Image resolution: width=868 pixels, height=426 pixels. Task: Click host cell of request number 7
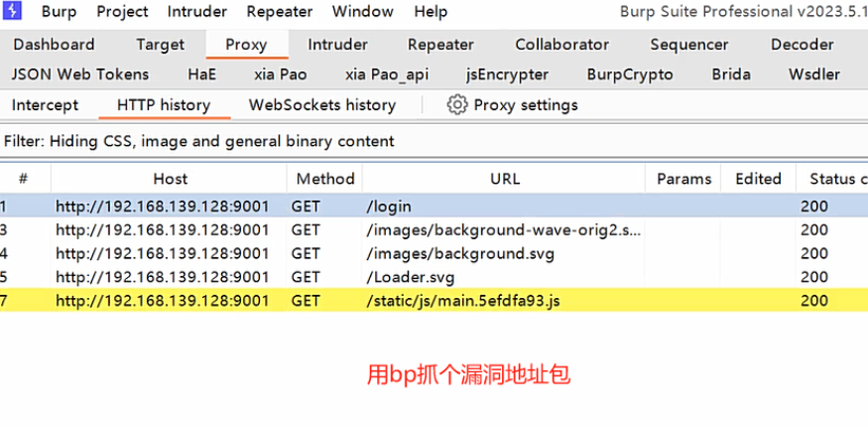(163, 300)
